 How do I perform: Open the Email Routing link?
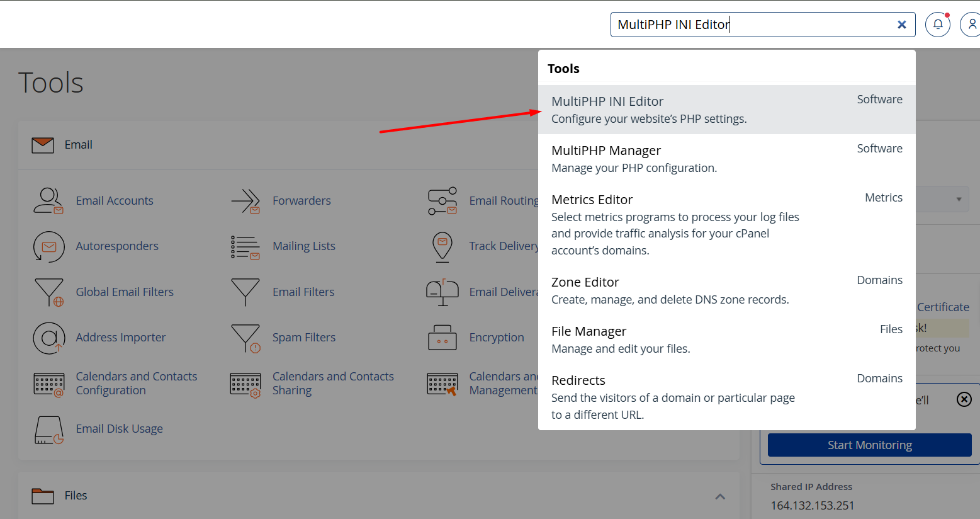coord(504,200)
